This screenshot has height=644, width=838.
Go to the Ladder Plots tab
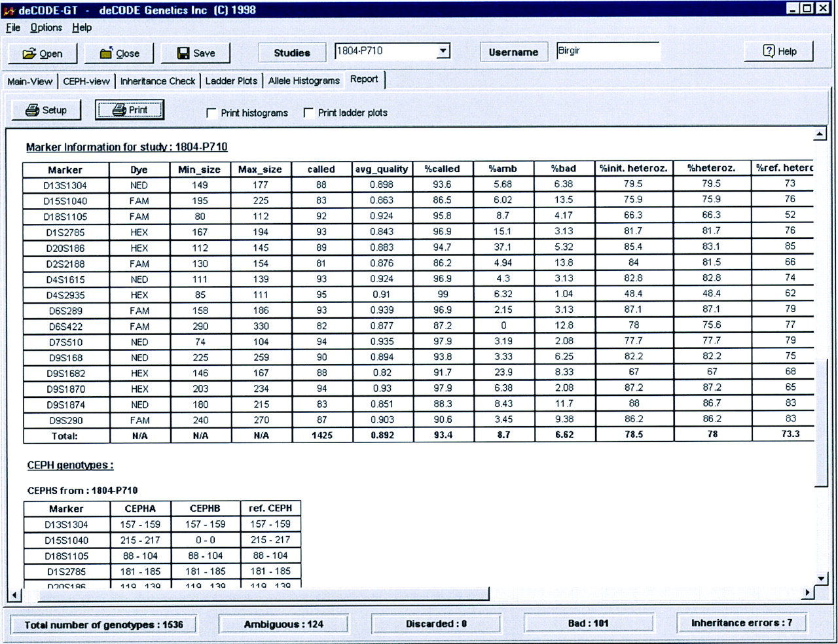(231, 81)
